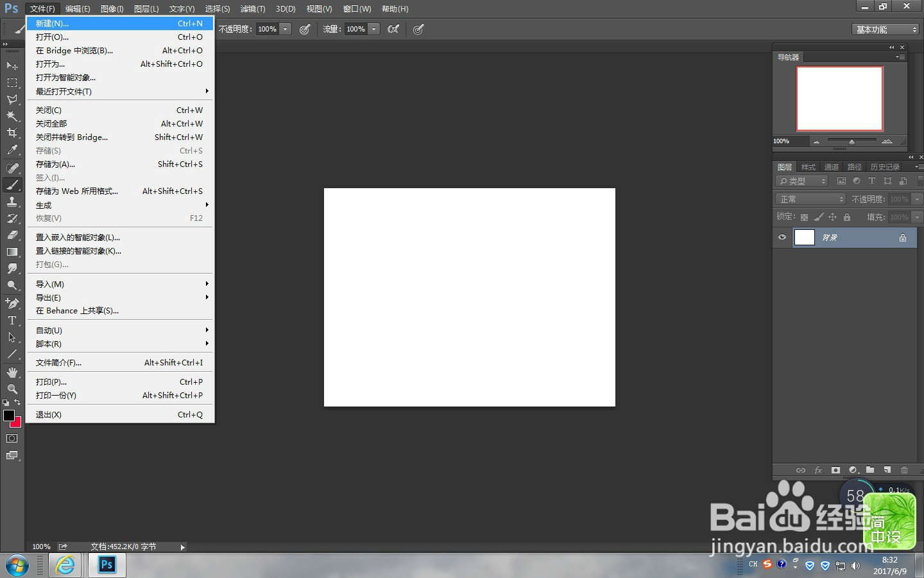Select the Smudge tool
Image resolution: width=924 pixels, height=578 pixels.
pos(12,268)
